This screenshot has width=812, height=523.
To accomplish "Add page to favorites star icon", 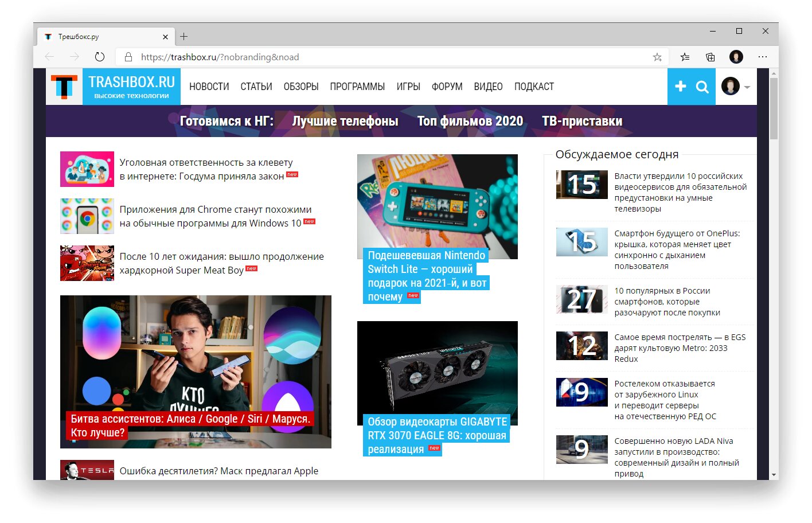I will 657,57.
